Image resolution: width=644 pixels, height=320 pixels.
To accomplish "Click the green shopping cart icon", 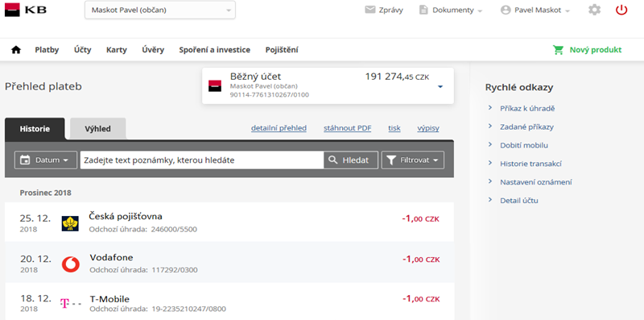I will (x=558, y=50).
